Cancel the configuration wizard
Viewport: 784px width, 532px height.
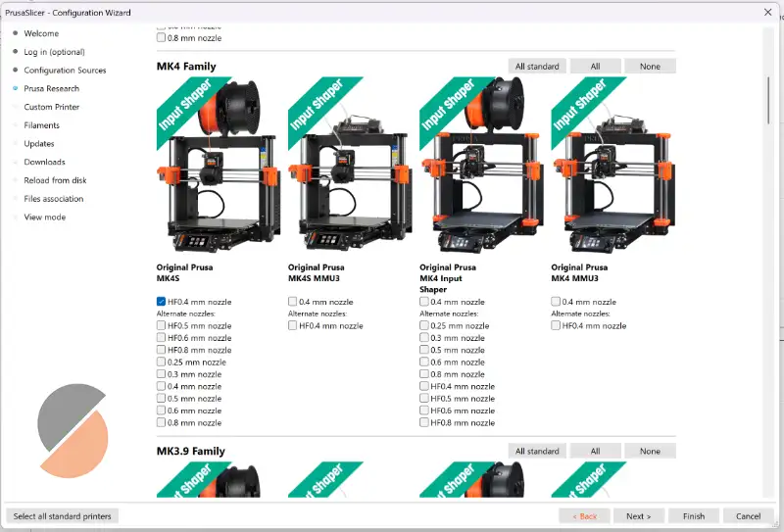748,516
